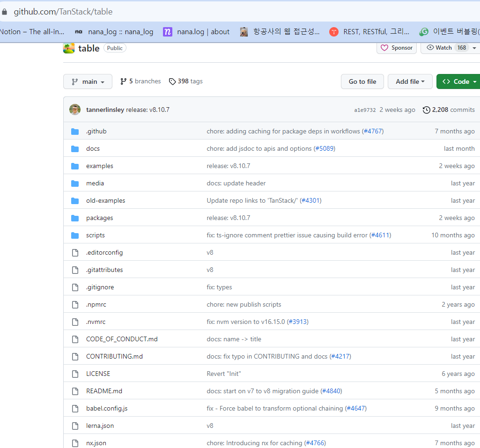Click the eye icon on Watch button

(x=430, y=47)
